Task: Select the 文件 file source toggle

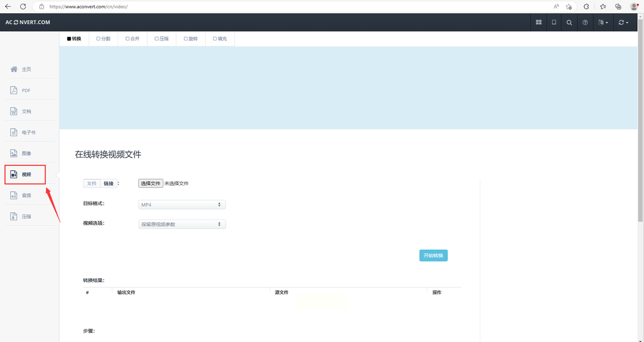Action: point(92,184)
